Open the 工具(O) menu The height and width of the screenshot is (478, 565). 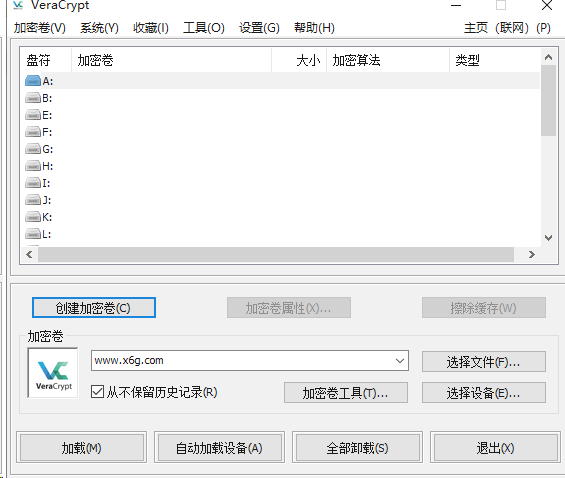click(x=204, y=28)
